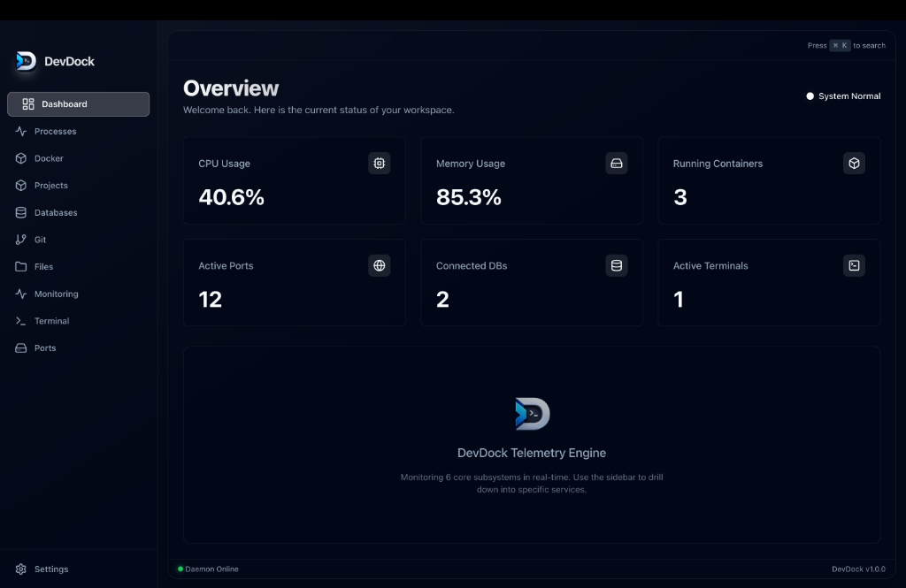Click the ⌘ K search shortcut hint
The height and width of the screenshot is (588, 906).
[841, 46]
